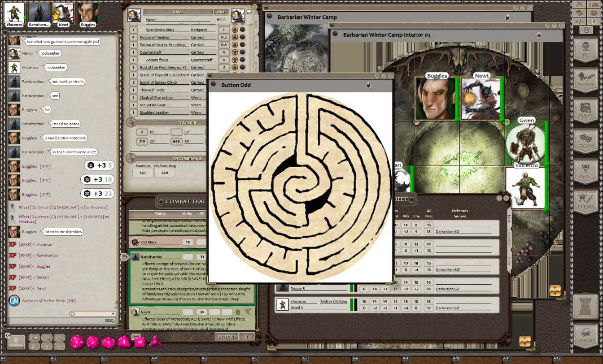Open the Notes sidebar panel
Viewport: 603px width, 364px height.
pyautogui.click(x=586, y=79)
